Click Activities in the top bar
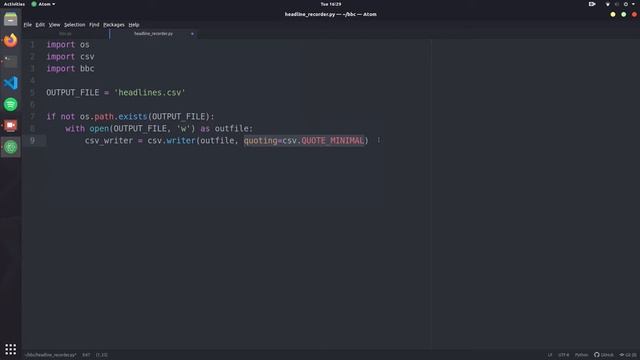The height and width of the screenshot is (360, 640). 14,4
